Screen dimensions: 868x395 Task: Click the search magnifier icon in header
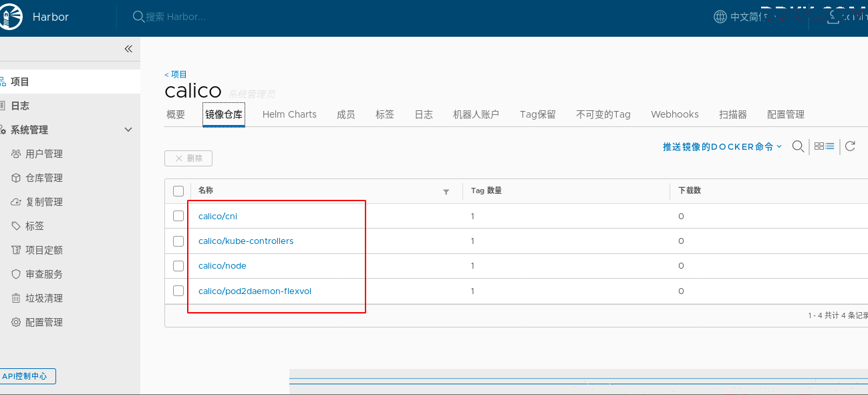click(x=138, y=17)
